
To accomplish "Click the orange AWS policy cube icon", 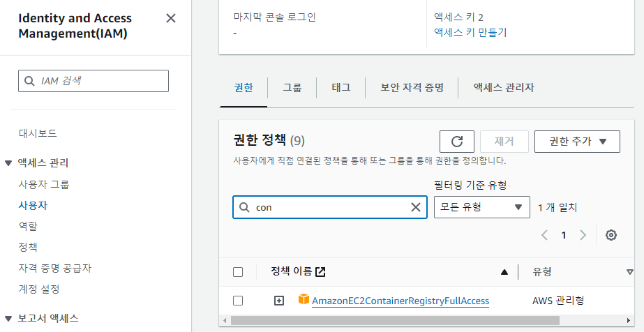I will tap(304, 300).
